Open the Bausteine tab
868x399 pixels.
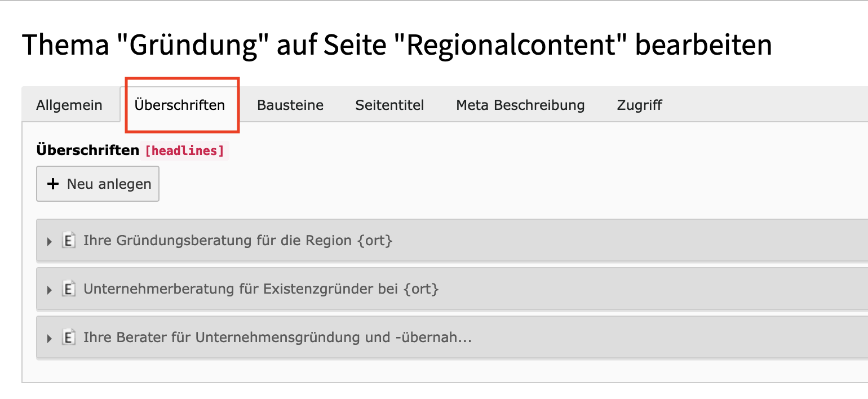(290, 105)
